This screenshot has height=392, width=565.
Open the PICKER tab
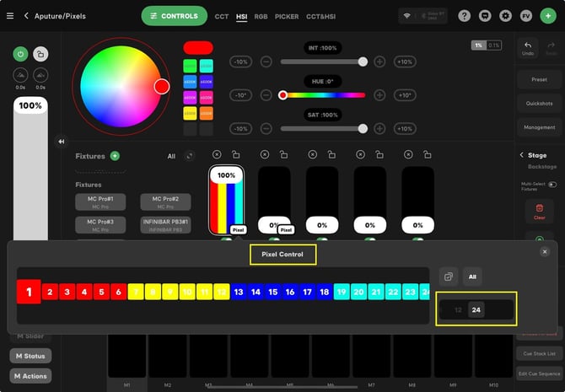point(287,17)
